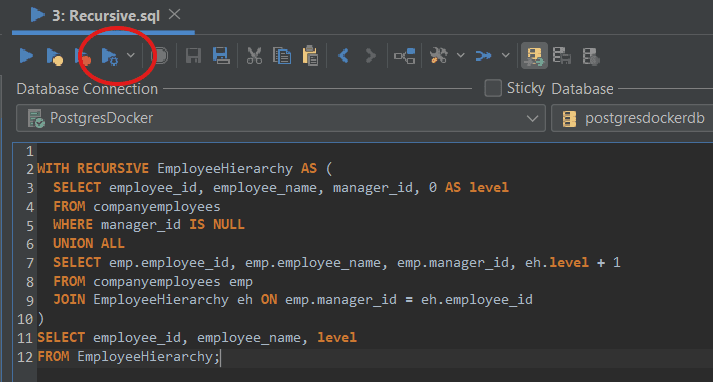Click the grey database table layout icon
The image size is (713, 382).
pyautogui.click(x=562, y=56)
